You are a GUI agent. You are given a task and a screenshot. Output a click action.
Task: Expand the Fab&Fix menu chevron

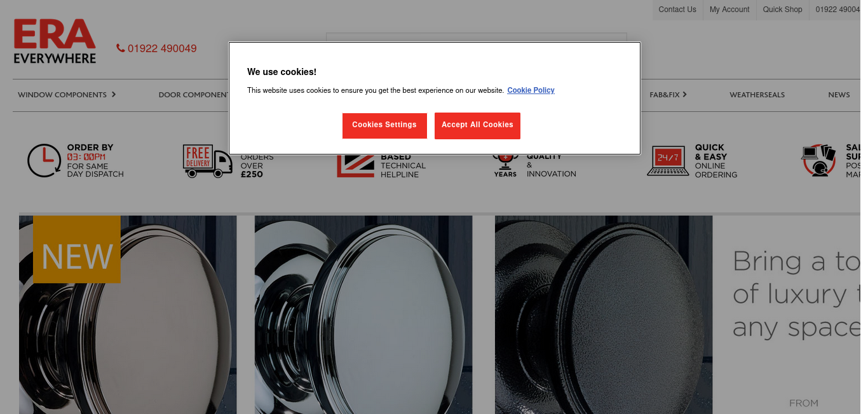(684, 95)
